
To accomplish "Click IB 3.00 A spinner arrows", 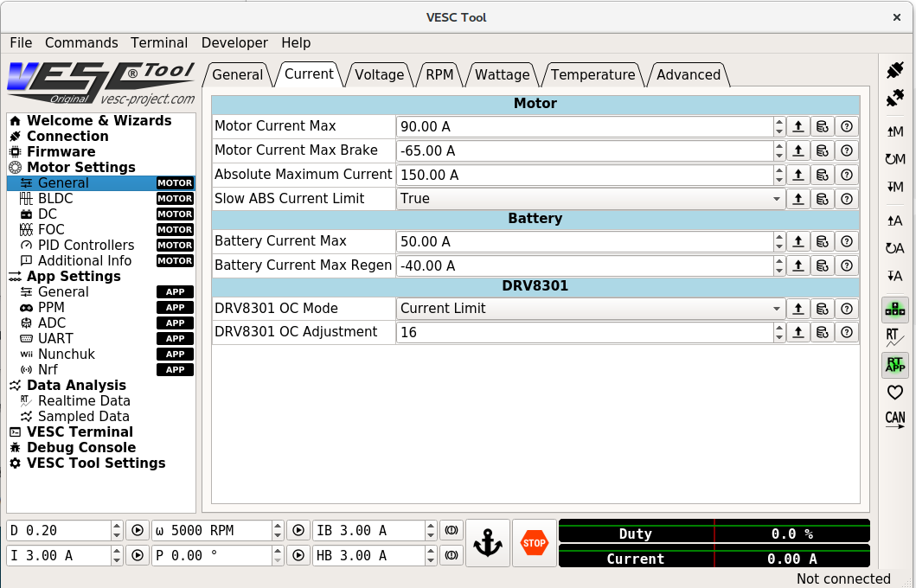I will tap(431, 530).
